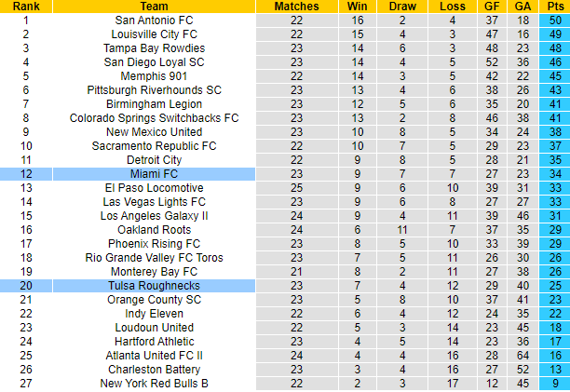Click on Sacramento Republic FC

coord(154,146)
